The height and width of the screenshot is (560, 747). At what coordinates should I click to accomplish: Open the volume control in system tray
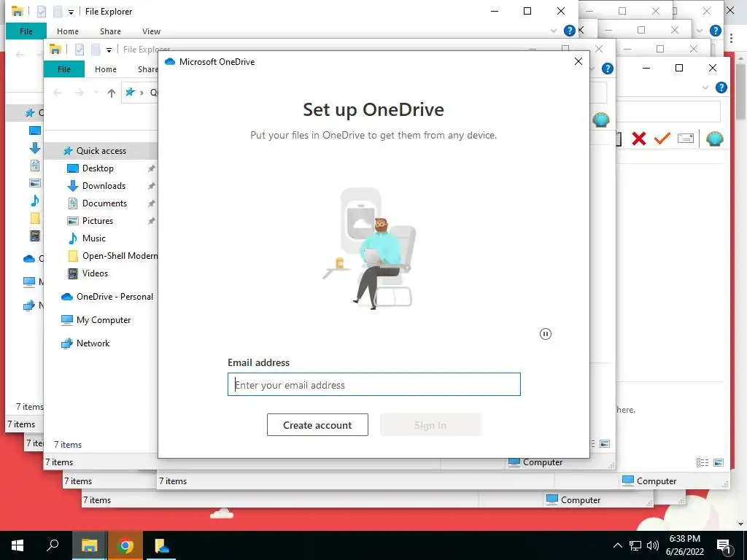[653, 545]
